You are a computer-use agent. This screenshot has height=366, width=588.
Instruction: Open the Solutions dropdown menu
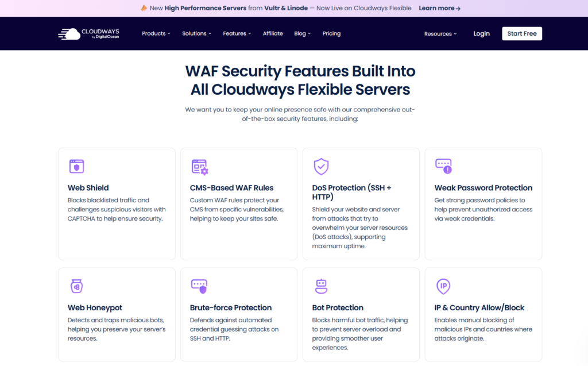[x=196, y=34]
